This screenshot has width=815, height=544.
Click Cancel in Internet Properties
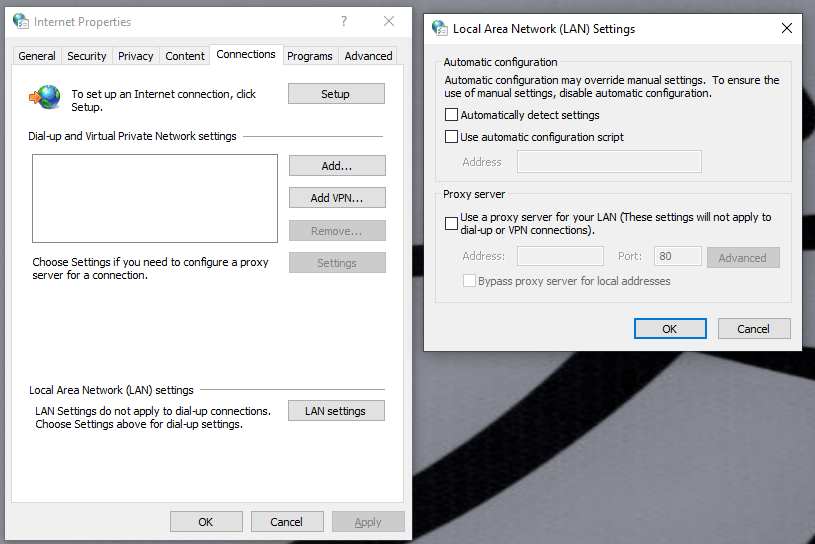click(287, 522)
